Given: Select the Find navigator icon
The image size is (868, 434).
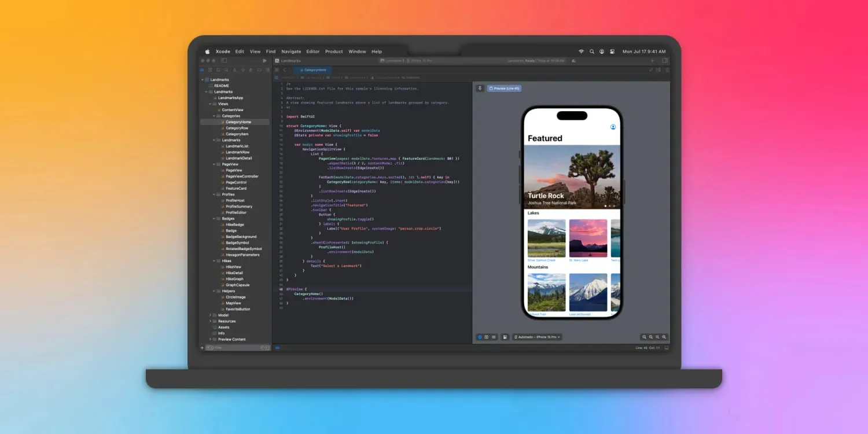Looking at the screenshot, I should [226, 70].
